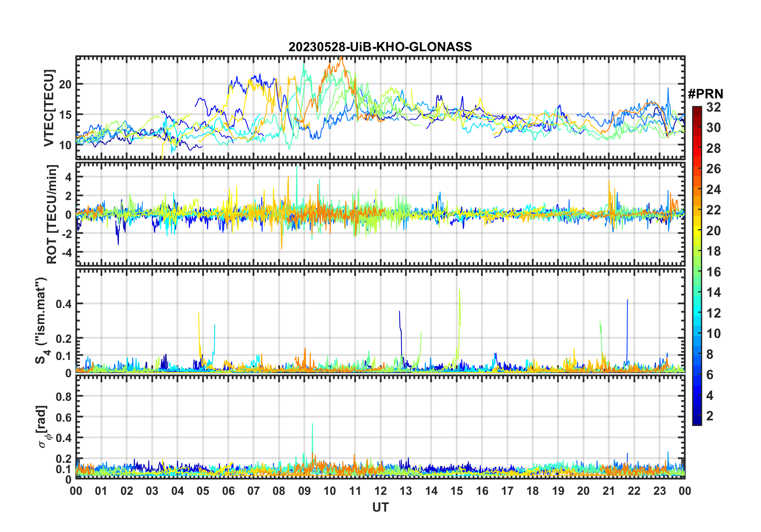
Task: Click the plot title 20230528-UiB-KHO-GLONASS
Action: 380,47
